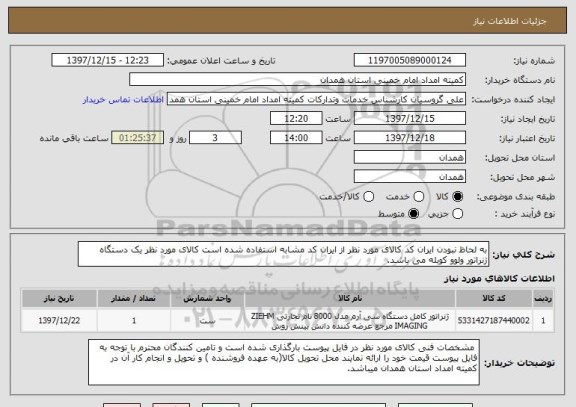The height and width of the screenshot is (407, 576).
Task: Click the تاریخ ایجاد نیاز date field
Action: (x=410, y=119)
